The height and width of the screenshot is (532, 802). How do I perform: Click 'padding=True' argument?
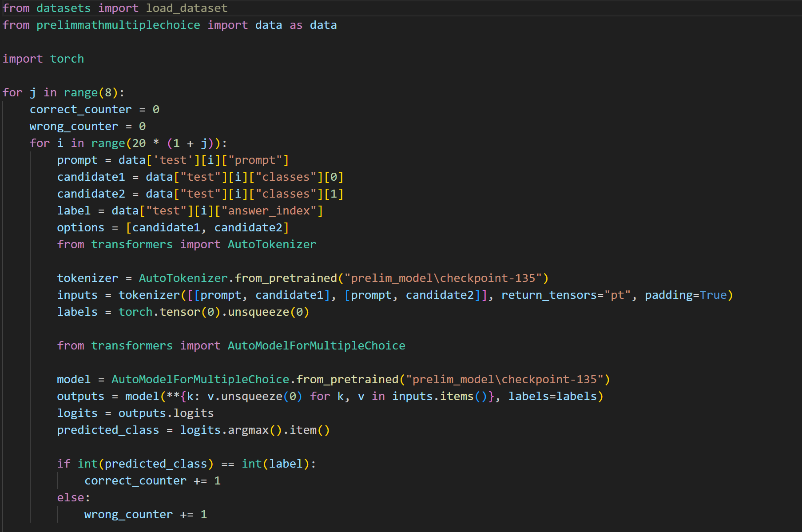[686, 295]
